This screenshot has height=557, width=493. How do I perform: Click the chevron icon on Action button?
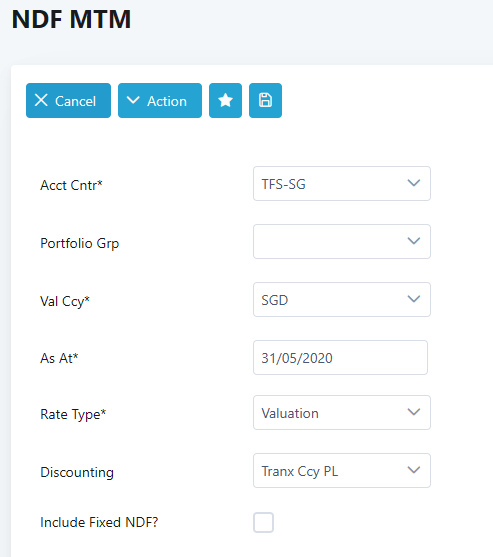(x=133, y=100)
